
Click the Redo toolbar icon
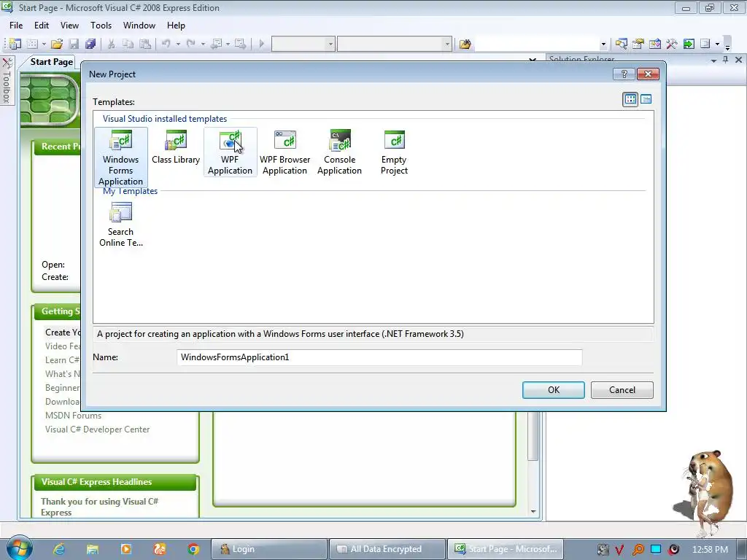pyautogui.click(x=190, y=44)
